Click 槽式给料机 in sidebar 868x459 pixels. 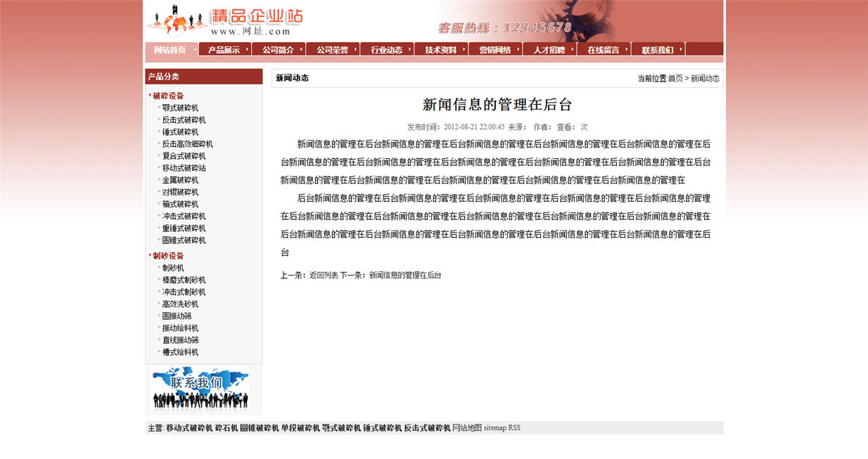tap(180, 352)
